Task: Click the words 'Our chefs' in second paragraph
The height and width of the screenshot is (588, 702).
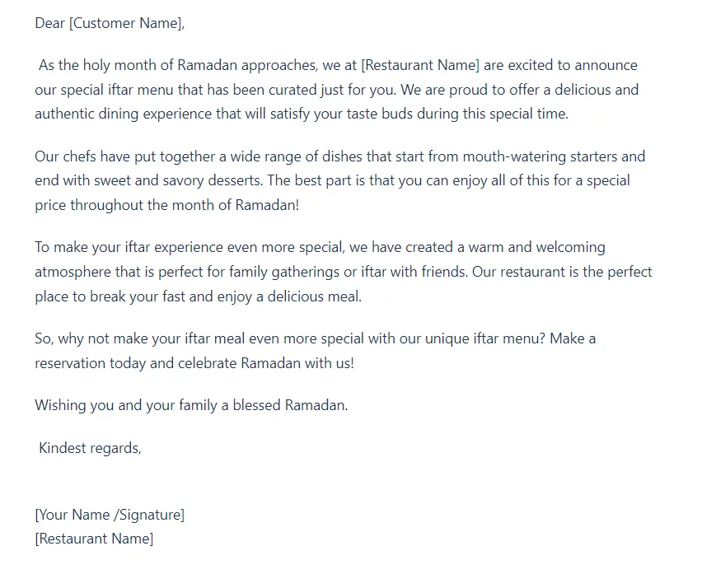Action: click(x=65, y=156)
